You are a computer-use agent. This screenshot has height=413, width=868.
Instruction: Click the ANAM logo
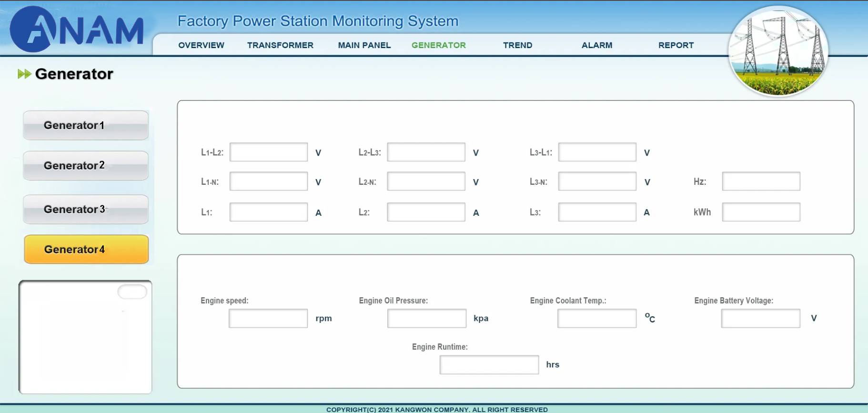pyautogui.click(x=77, y=30)
